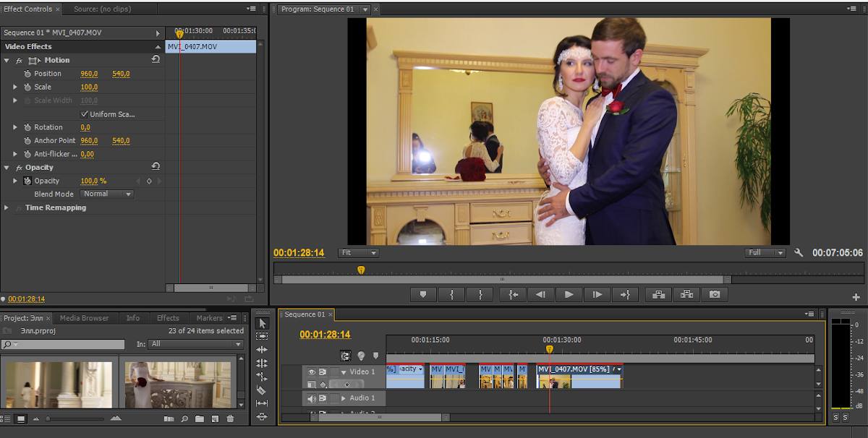This screenshot has width=868, height=438.
Task: Click the Project panel thumbnail zoom slider
Action: pos(75,418)
